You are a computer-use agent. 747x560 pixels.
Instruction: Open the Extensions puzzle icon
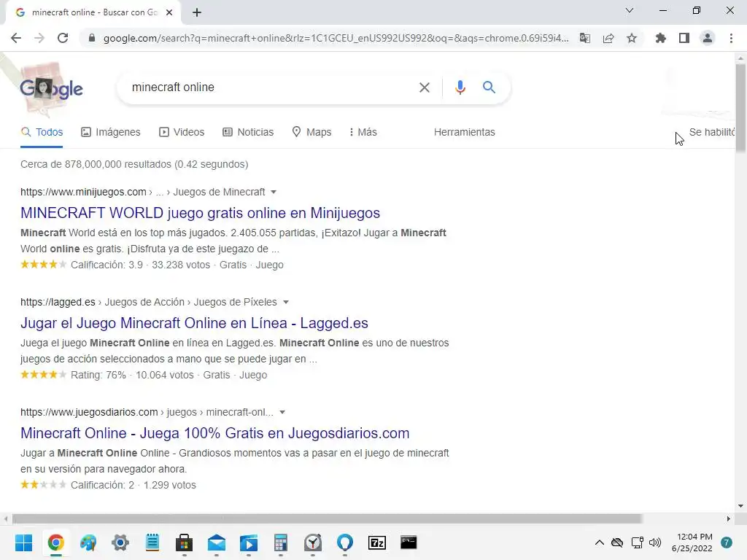click(660, 38)
